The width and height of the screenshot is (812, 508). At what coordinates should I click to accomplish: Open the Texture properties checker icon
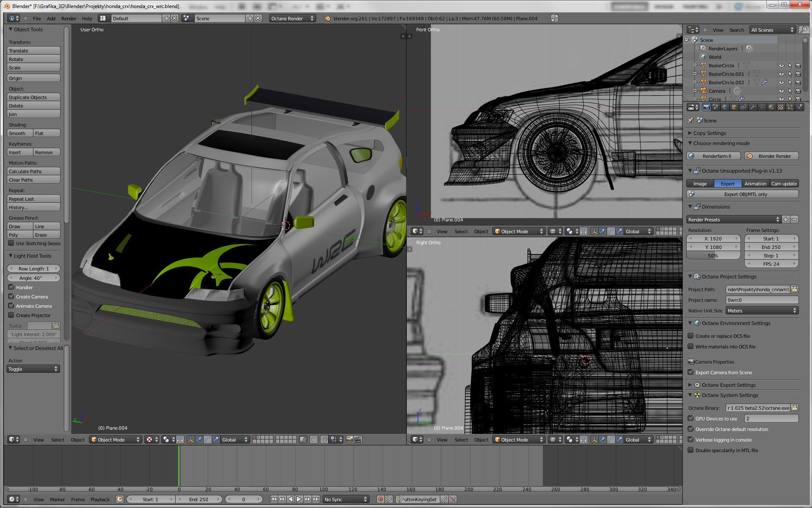[781, 108]
